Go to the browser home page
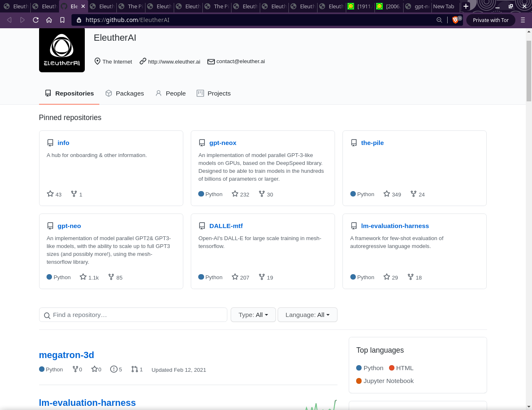 click(x=49, y=20)
